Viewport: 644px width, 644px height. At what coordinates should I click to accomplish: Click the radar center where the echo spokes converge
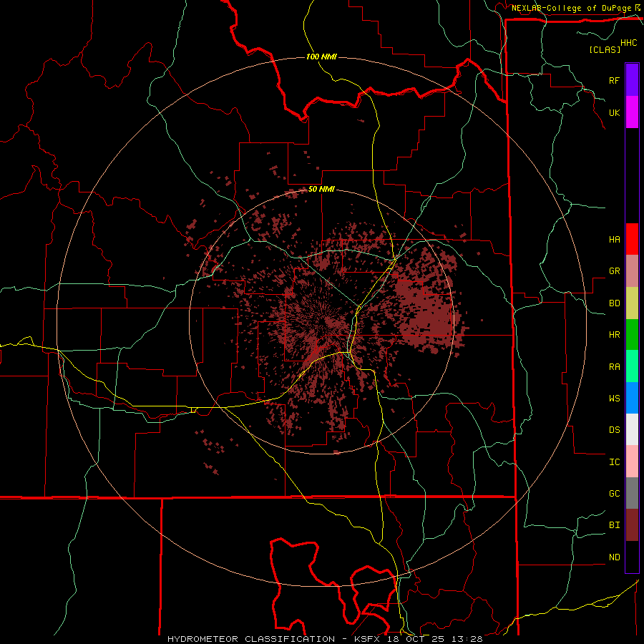321,321
